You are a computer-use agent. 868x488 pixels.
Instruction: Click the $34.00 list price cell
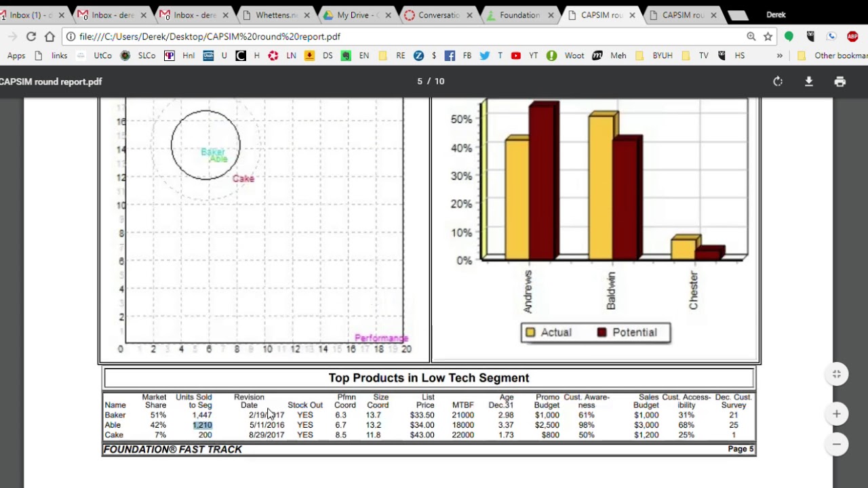[x=422, y=425]
